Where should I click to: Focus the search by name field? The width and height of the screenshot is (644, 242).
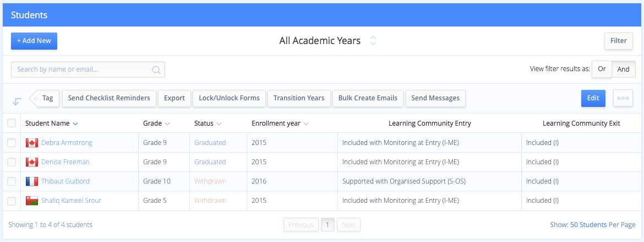83,69
